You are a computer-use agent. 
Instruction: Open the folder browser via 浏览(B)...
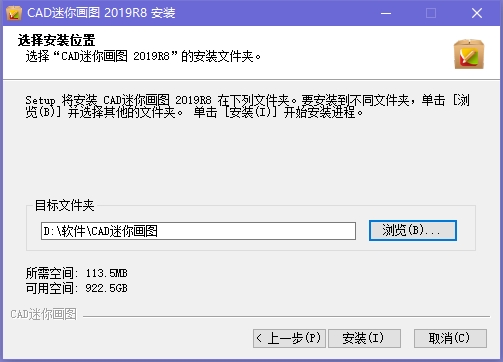click(x=413, y=230)
